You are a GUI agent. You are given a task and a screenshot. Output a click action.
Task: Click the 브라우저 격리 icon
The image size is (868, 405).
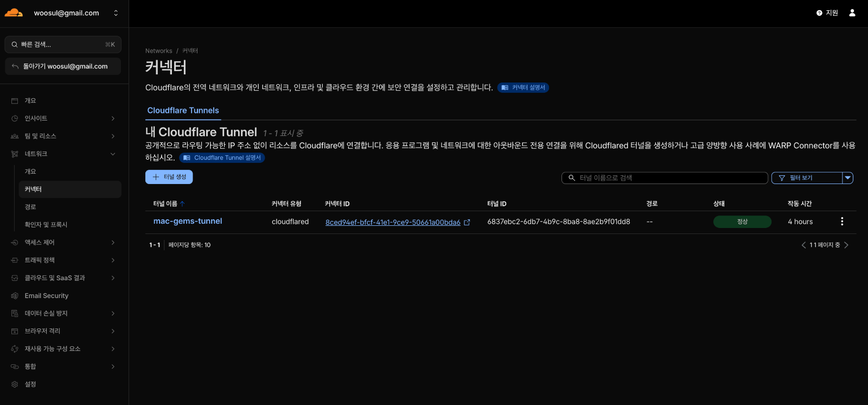(15, 331)
